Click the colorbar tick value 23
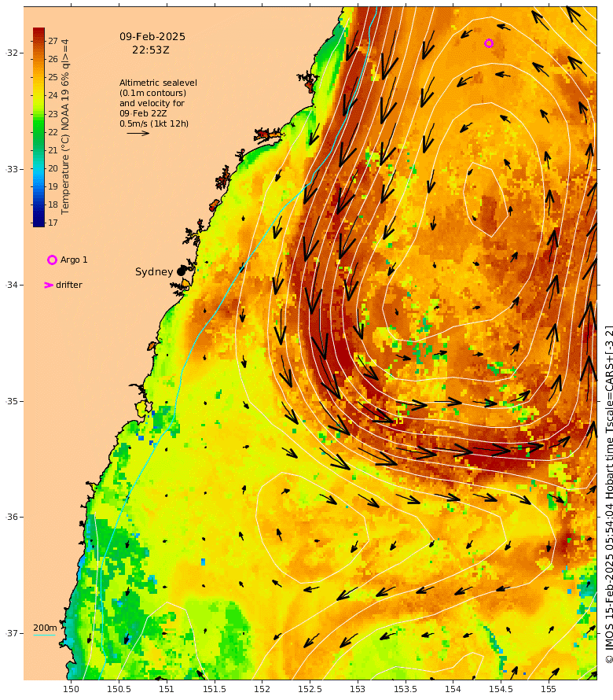613x700 pixels. (53, 114)
